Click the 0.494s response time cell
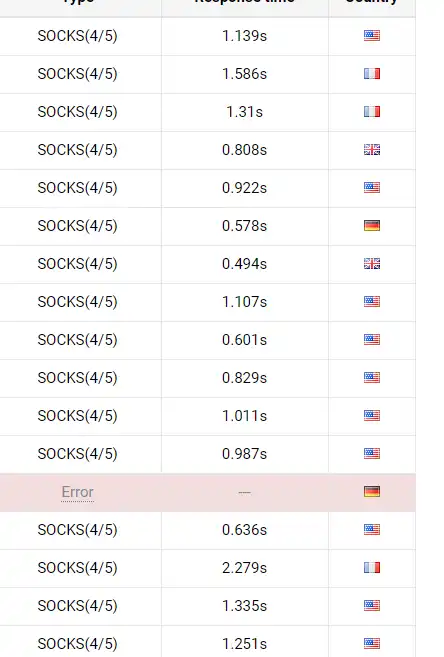This screenshot has width=444, height=657. tap(245, 264)
